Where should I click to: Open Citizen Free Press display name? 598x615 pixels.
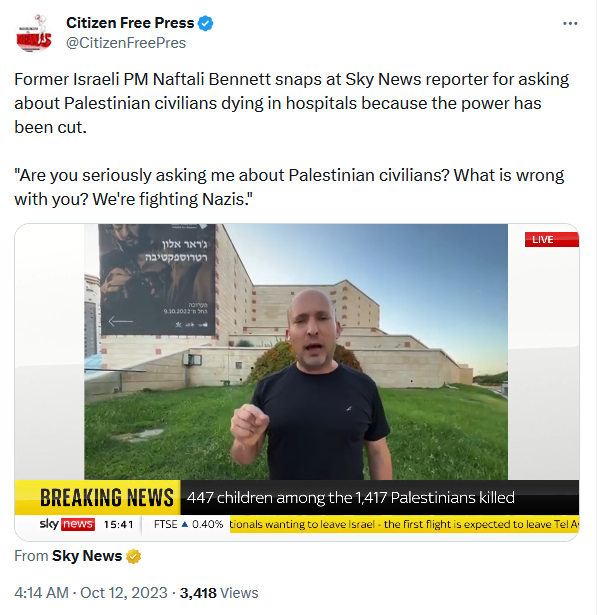coord(130,23)
